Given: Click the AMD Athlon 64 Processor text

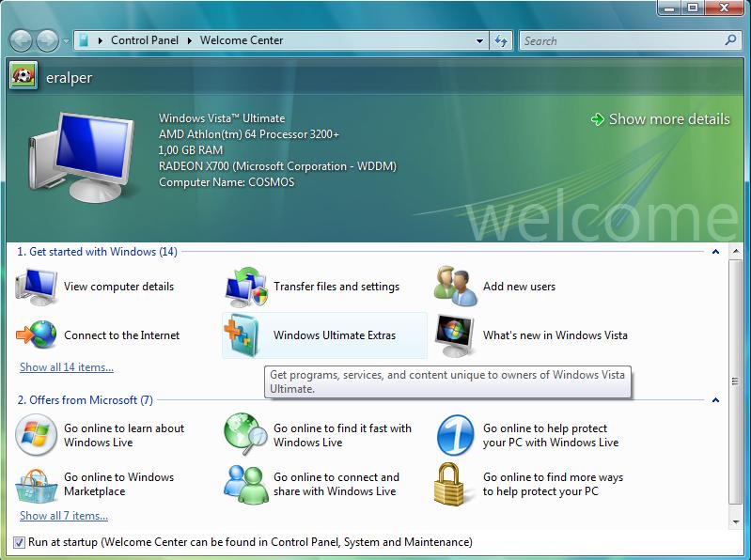Looking at the screenshot, I should (249, 134).
